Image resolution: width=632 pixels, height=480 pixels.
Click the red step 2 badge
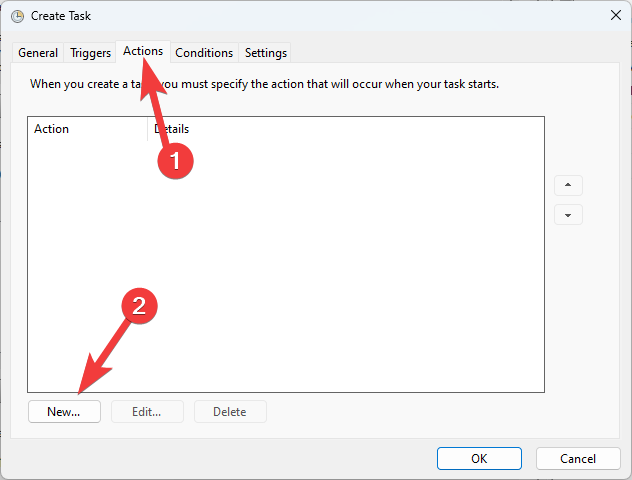coord(140,308)
